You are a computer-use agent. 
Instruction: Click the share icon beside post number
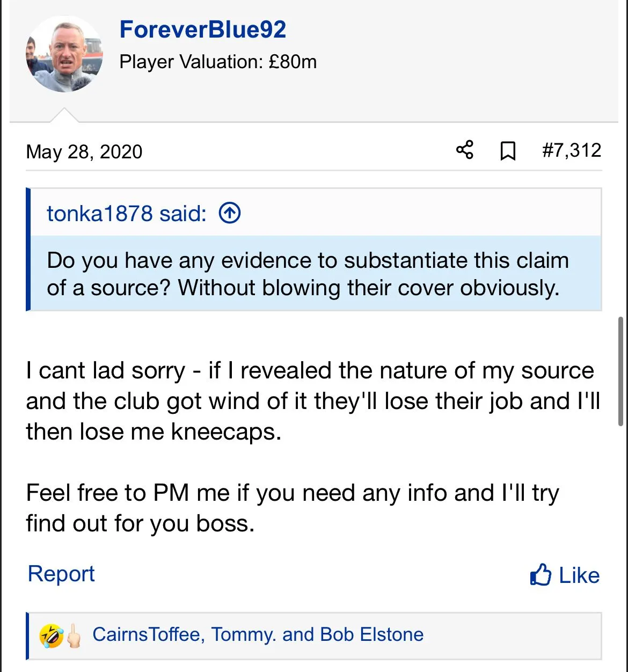pos(465,150)
